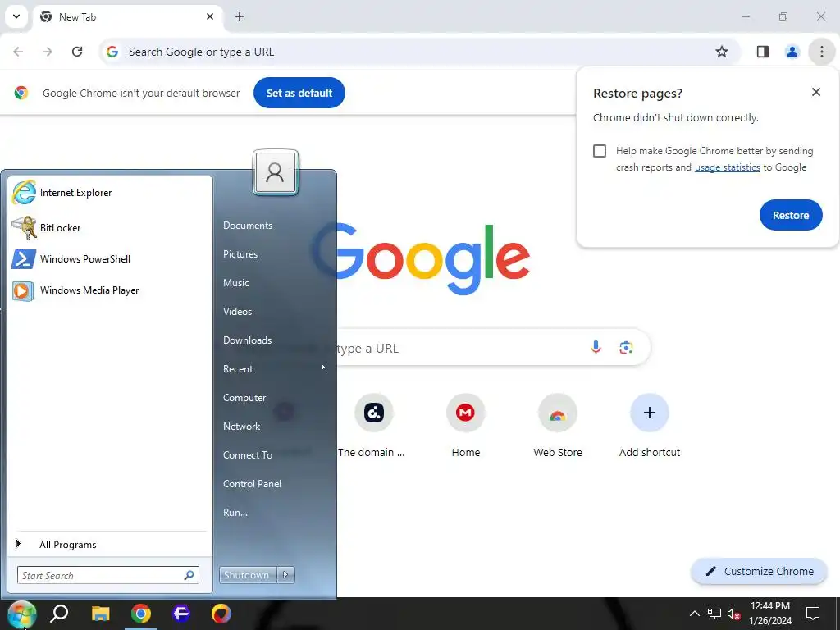Click Add shortcut plus tile

point(650,426)
